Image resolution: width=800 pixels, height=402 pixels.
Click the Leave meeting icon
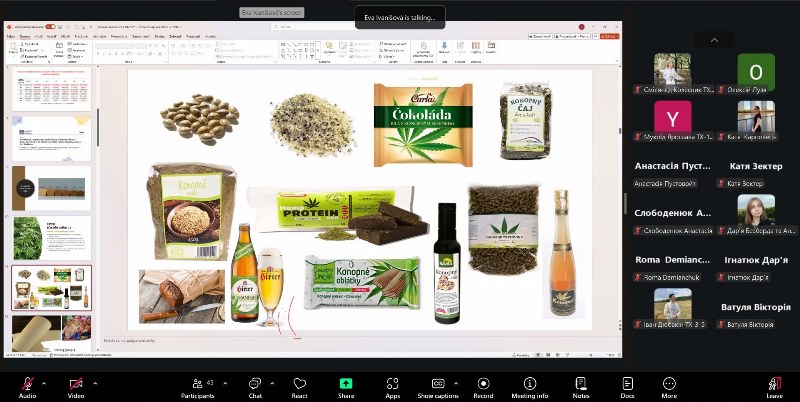click(774, 384)
